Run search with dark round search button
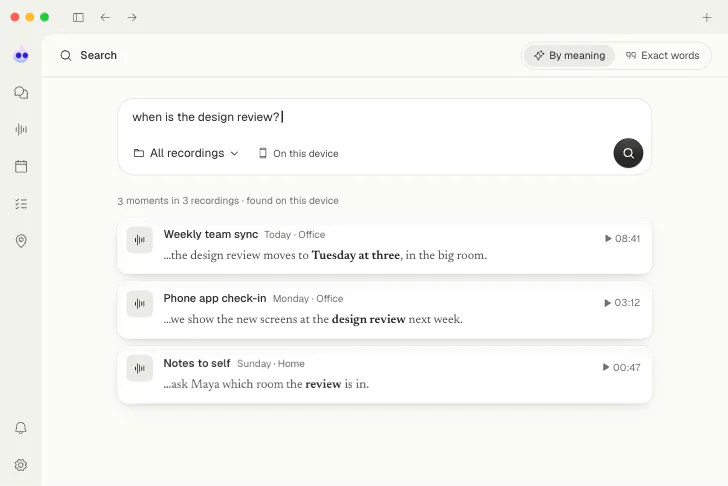This screenshot has height=486, width=728. 628,153
